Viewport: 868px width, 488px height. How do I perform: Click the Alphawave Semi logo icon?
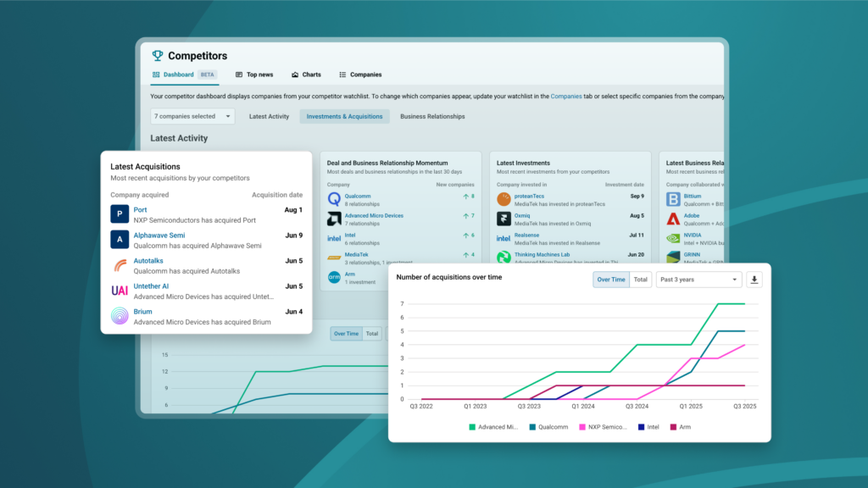click(x=120, y=240)
